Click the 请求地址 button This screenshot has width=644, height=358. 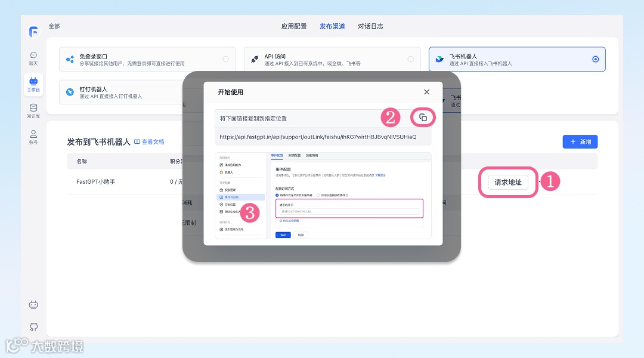(x=507, y=182)
